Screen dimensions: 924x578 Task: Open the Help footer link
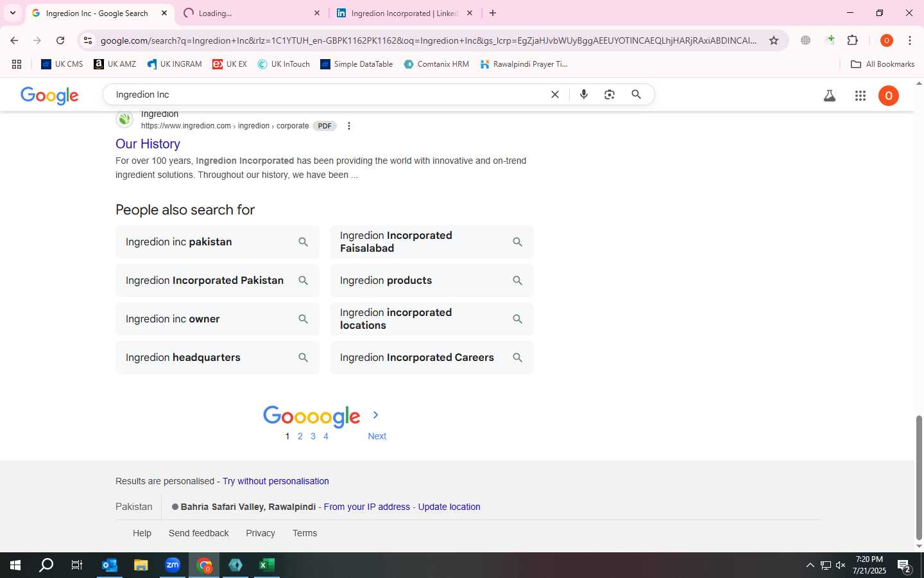coord(142,533)
